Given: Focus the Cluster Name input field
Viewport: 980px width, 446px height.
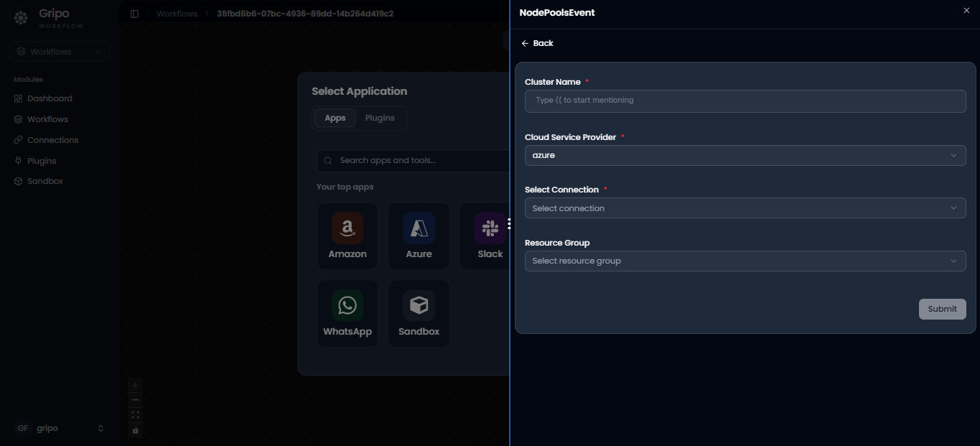Looking at the screenshot, I should point(745,101).
